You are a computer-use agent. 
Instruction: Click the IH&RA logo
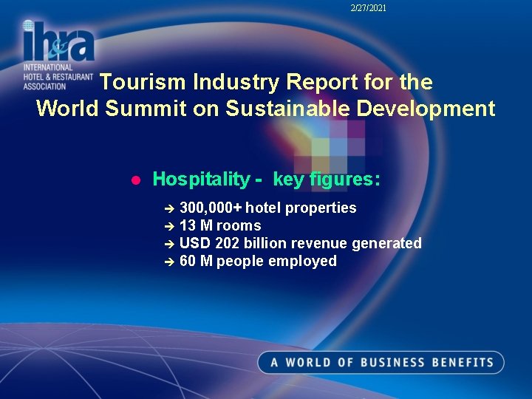click(58, 41)
